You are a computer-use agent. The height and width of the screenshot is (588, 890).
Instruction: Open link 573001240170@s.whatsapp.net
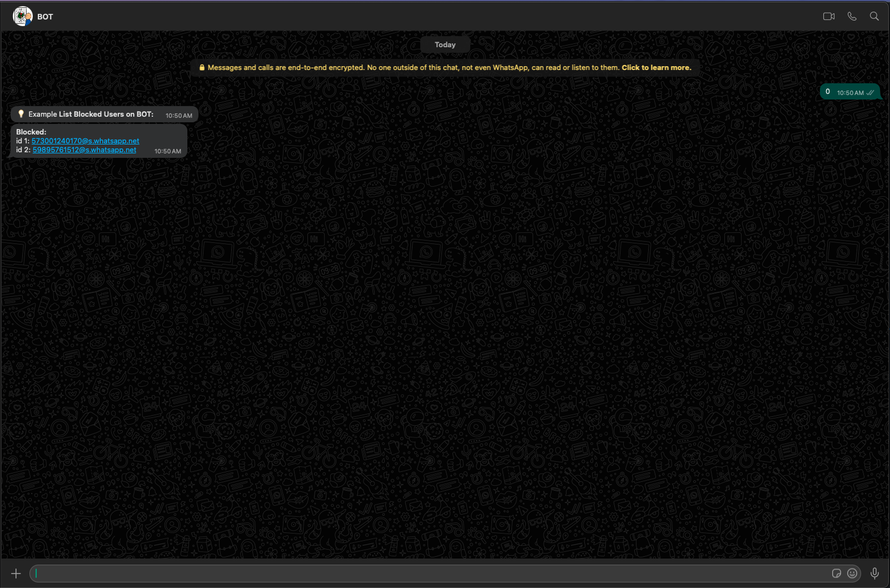(86, 141)
